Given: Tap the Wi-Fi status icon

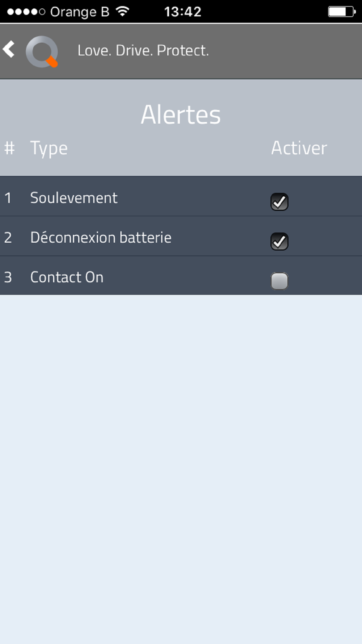Looking at the screenshot, I should [123, 12].
